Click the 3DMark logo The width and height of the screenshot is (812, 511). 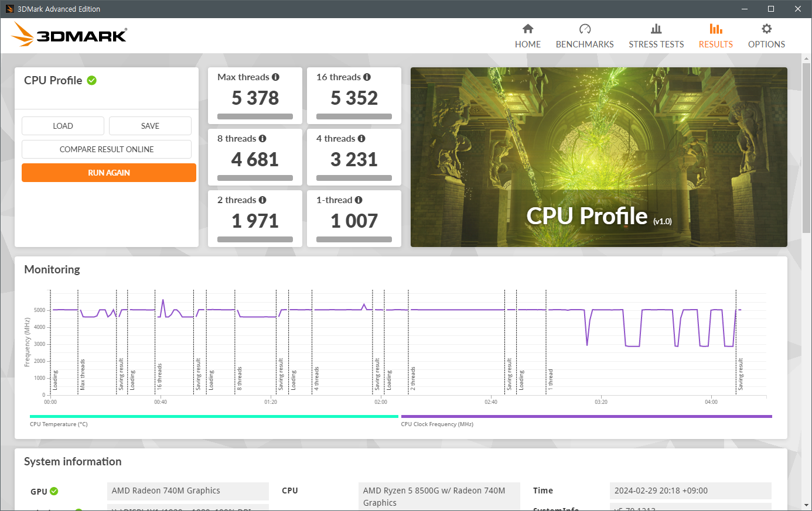pos(69,35)
